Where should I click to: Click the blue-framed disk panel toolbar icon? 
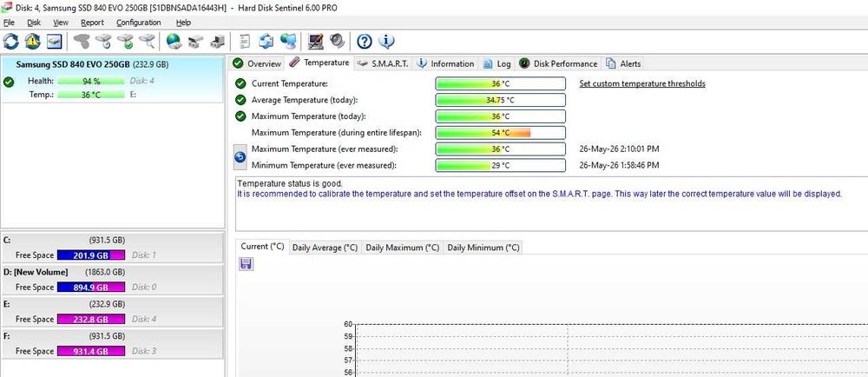[54, 41]
